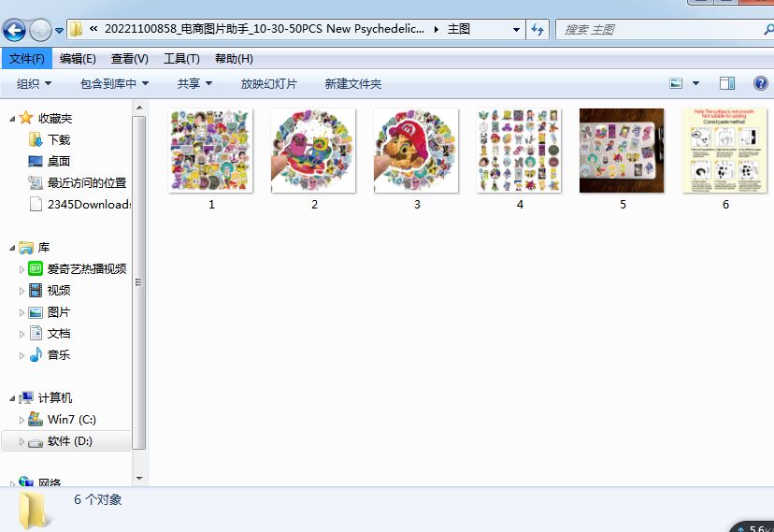This screenshot has height=532, width=774.
Task: Click the Win7 (C:) drive icon
Action: 36,419
